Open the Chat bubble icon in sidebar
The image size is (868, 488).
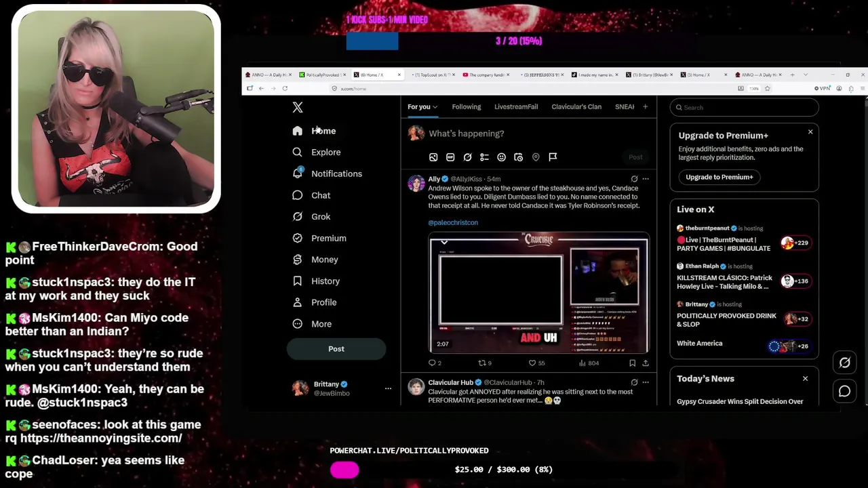297,195
